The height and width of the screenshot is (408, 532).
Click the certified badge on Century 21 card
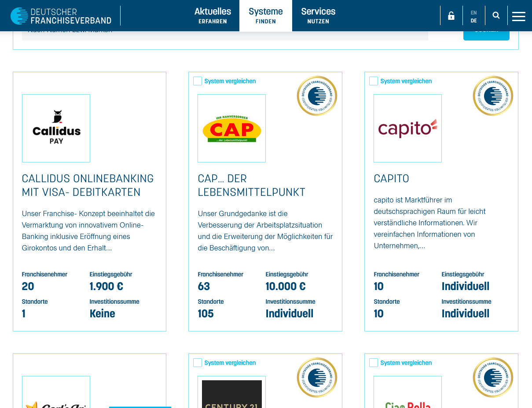tap(317, 378)
